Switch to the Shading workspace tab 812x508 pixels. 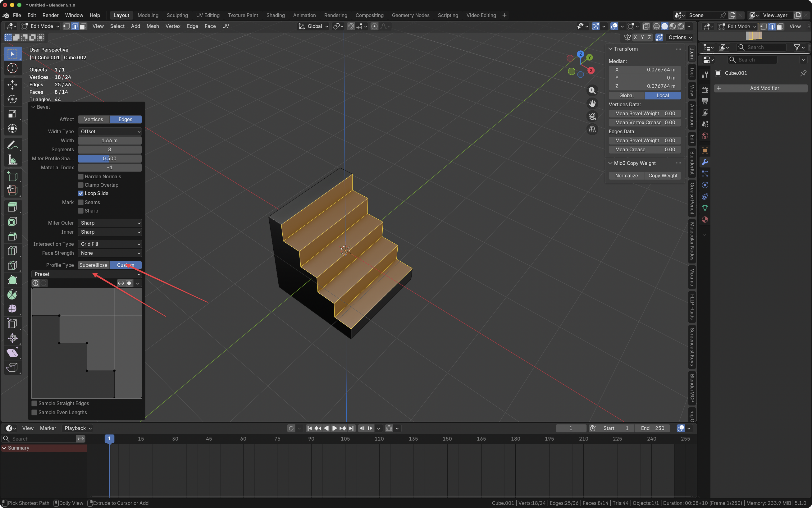coord(275,16)
